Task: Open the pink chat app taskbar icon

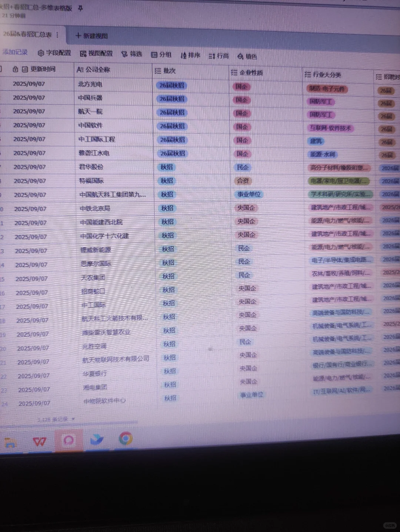Action: pos(69,440)
